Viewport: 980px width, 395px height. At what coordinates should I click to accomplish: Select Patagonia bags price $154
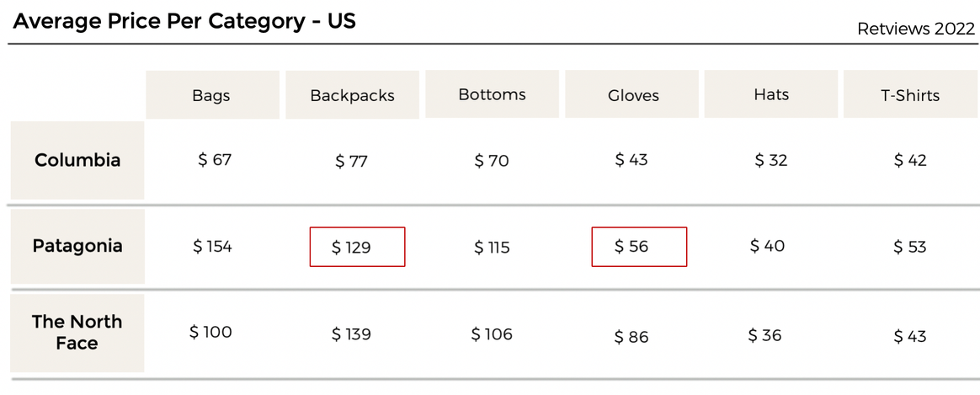[x=212, y=246]
